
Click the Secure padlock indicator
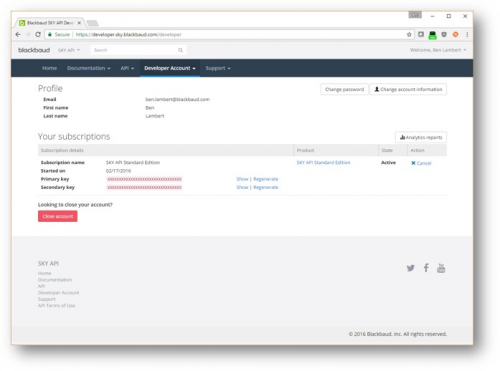pos(59,34)
